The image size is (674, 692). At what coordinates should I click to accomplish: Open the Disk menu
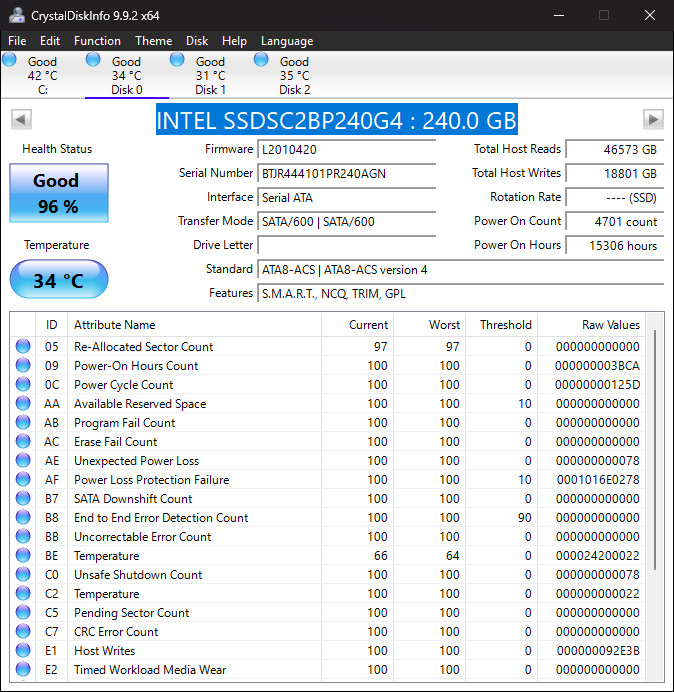pyautogui.click(x=197, y=41)
